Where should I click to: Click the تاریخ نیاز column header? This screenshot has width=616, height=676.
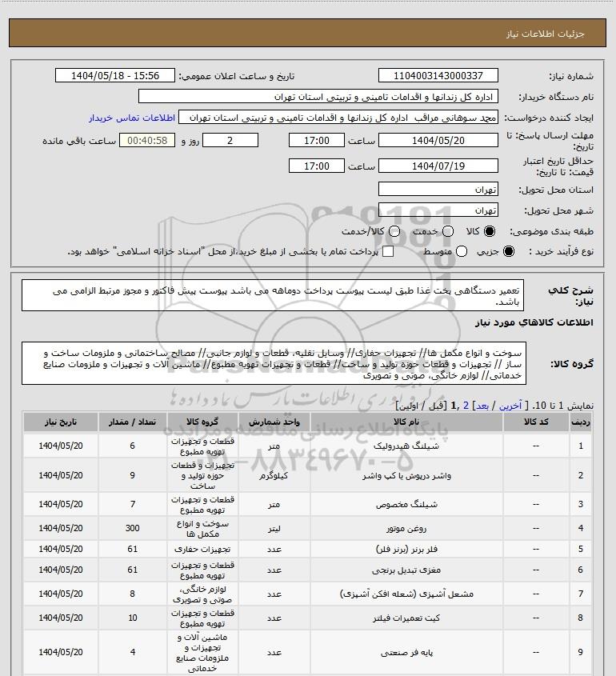click(60, 422)
